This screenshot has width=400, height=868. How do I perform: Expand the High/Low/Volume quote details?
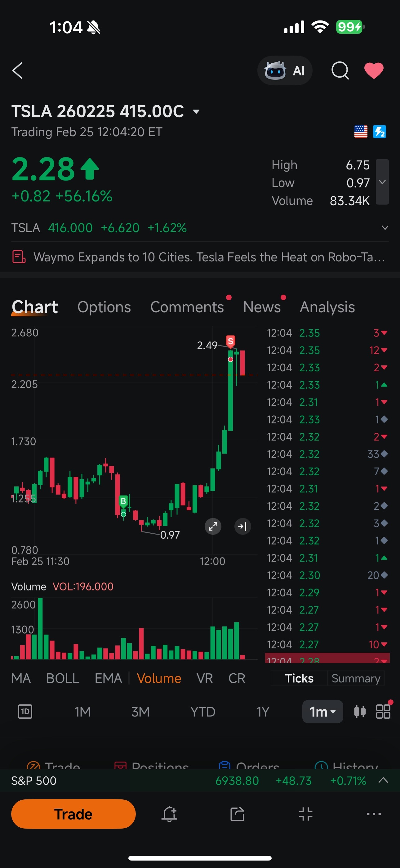(x=382, y=182)
